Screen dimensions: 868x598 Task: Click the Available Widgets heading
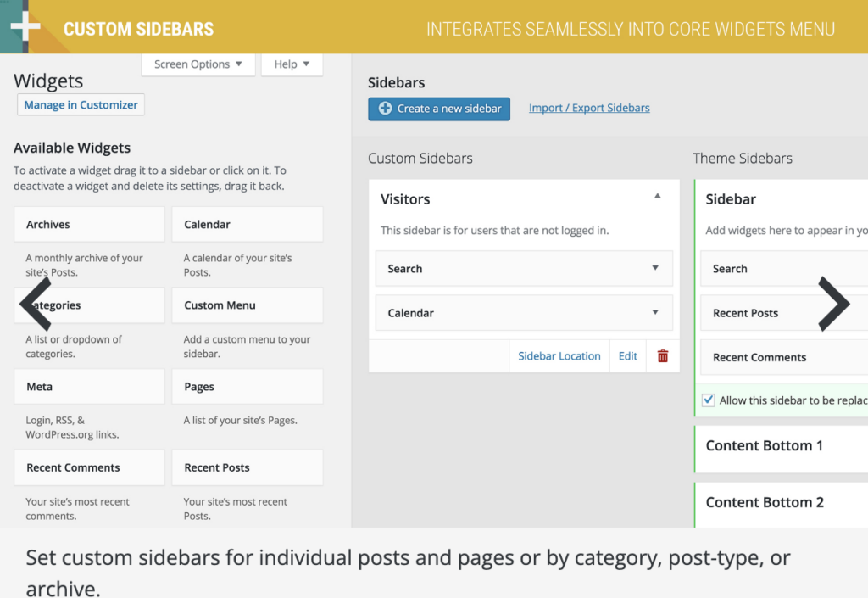(x=72, y=148)
